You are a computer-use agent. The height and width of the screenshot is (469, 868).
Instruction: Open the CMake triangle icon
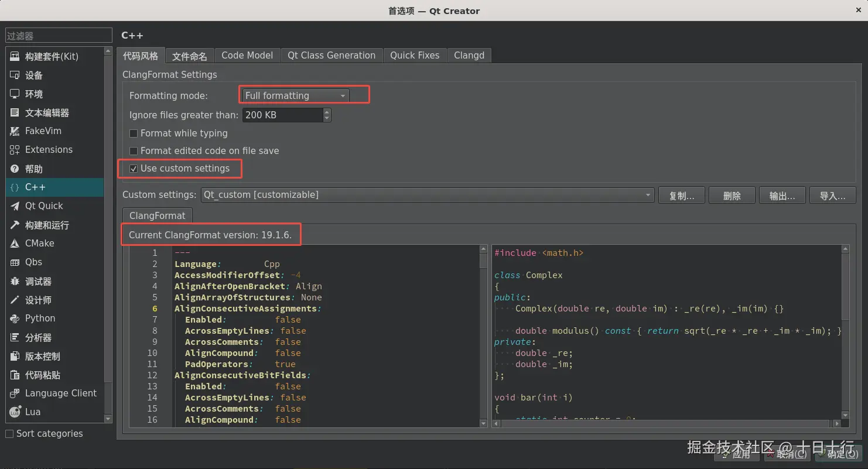(x=15, y=244)
